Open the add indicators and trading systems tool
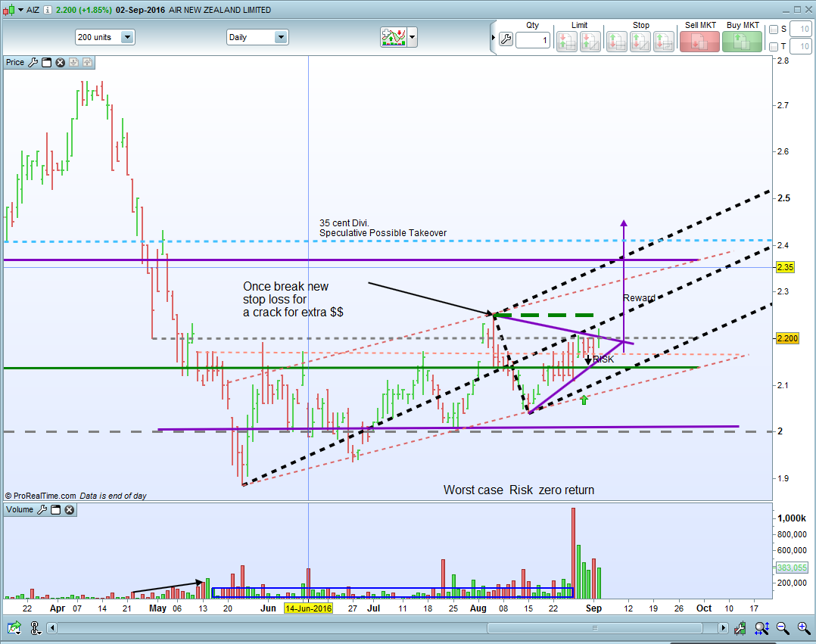Image resolution: width=816 pixels, height=644 pixels. (x=394, y=37)
